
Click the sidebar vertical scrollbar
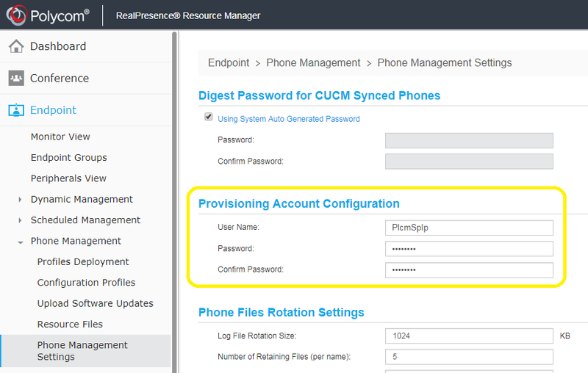174,202
